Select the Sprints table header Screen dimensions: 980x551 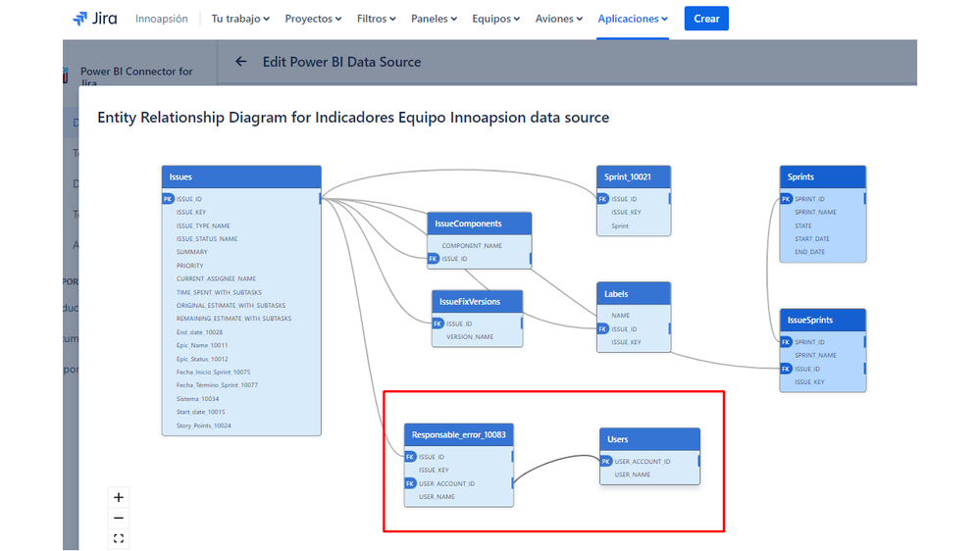(x=822, y=176)
